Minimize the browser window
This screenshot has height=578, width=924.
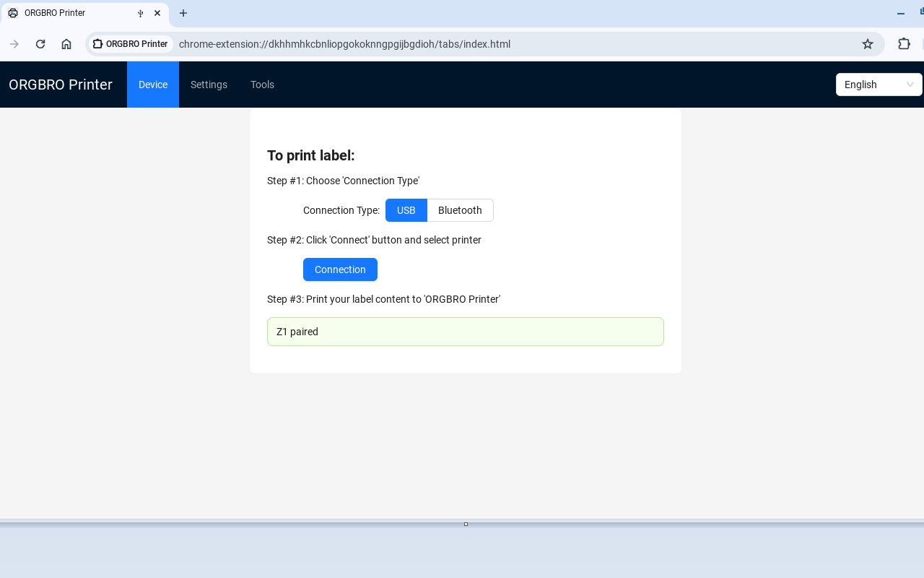[901, 13]
